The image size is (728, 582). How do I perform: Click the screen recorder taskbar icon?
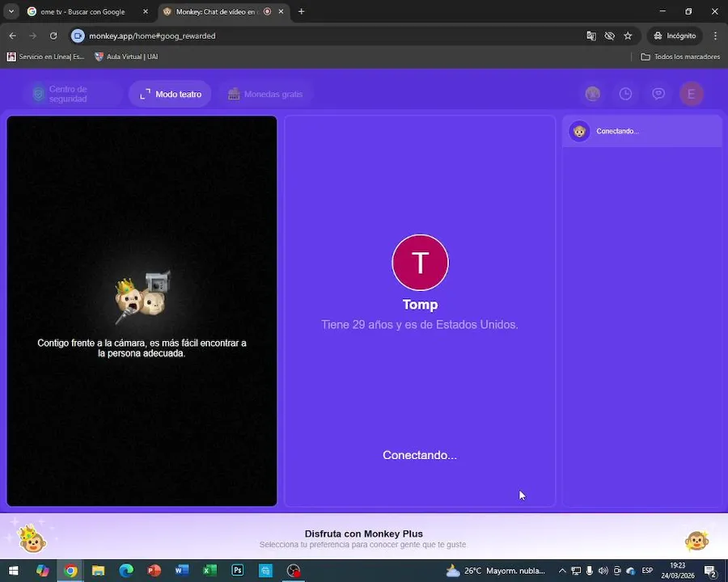point(293,571)
